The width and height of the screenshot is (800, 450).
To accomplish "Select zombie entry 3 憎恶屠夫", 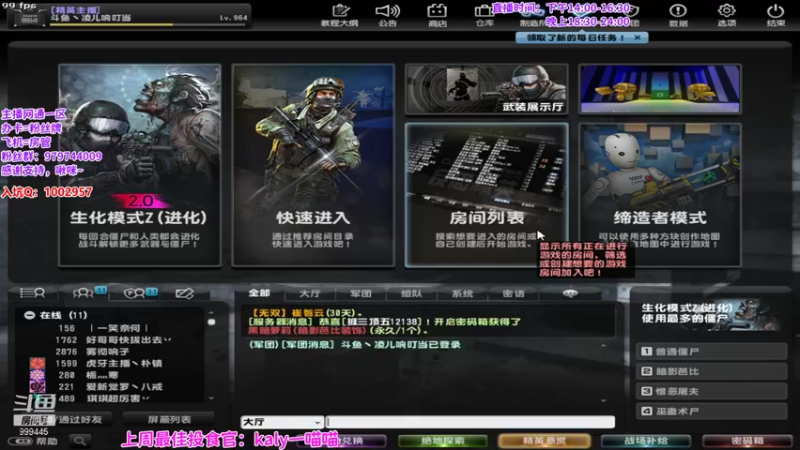I will coord(711,391).
